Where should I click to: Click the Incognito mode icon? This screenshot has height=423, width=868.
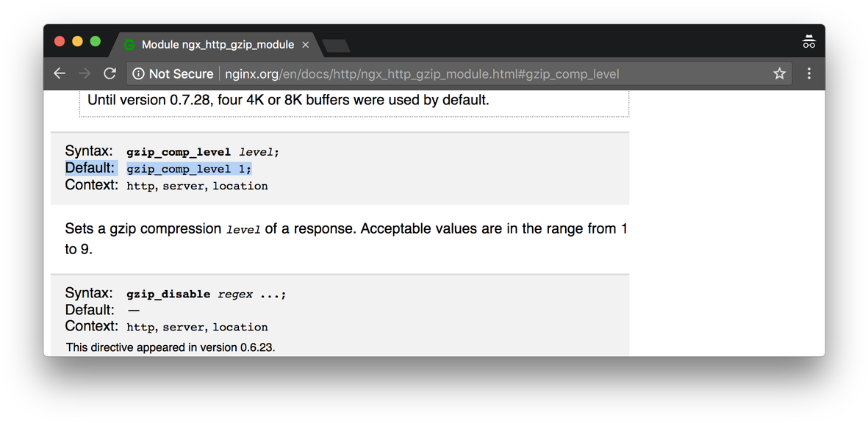pos(808,42)
